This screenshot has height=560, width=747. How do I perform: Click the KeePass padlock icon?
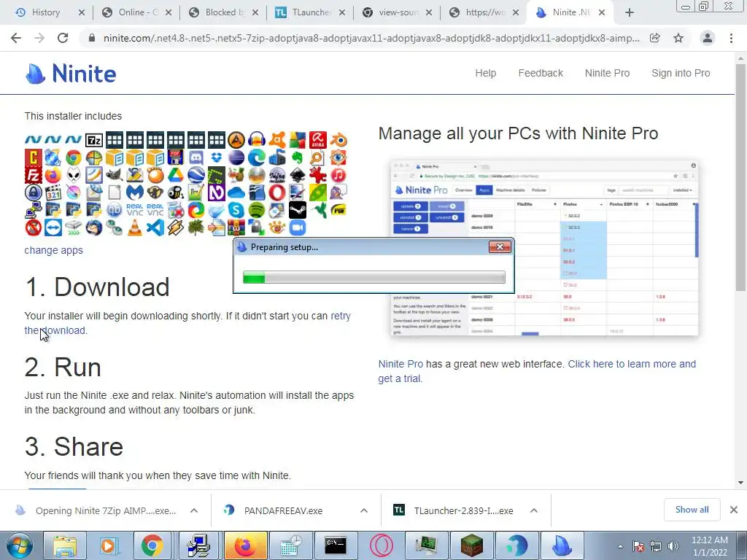(x=33, y=192)
